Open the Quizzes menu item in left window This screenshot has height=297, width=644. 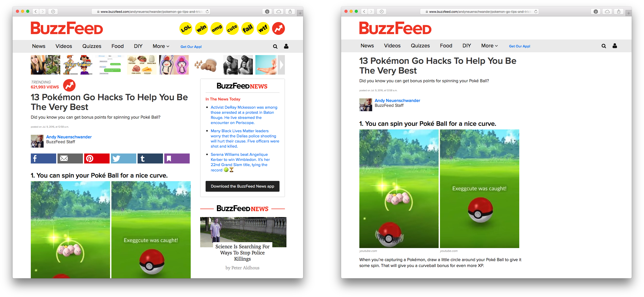click(x=92, y=46)
